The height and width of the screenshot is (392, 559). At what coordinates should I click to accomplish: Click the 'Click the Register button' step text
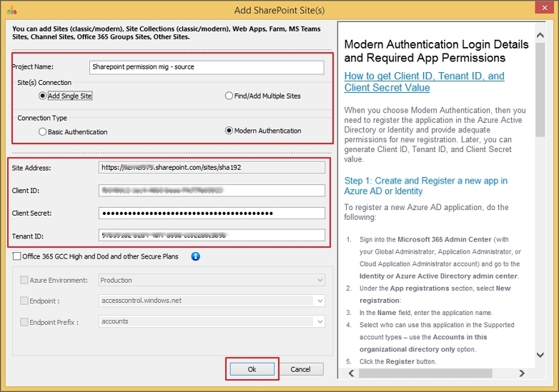(397, 361)
